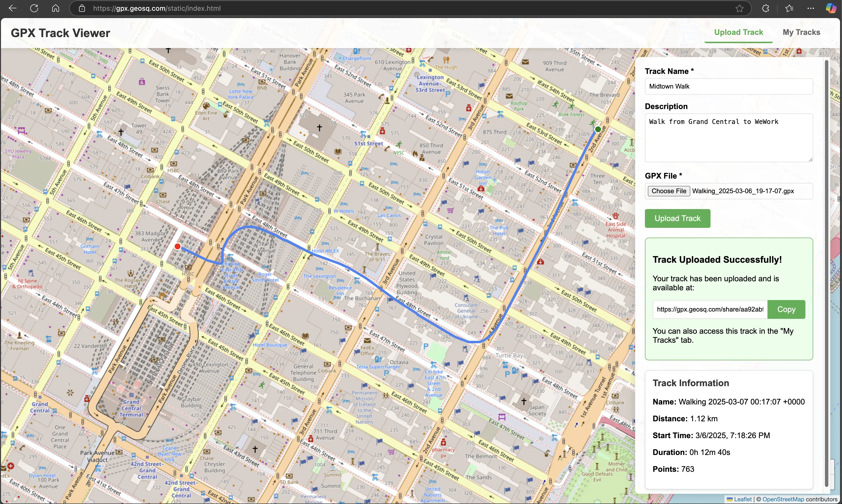Click the Distance 1.12 km text
Image resolution: width=842 pixels, height=504 pixels.
(685, 418)
